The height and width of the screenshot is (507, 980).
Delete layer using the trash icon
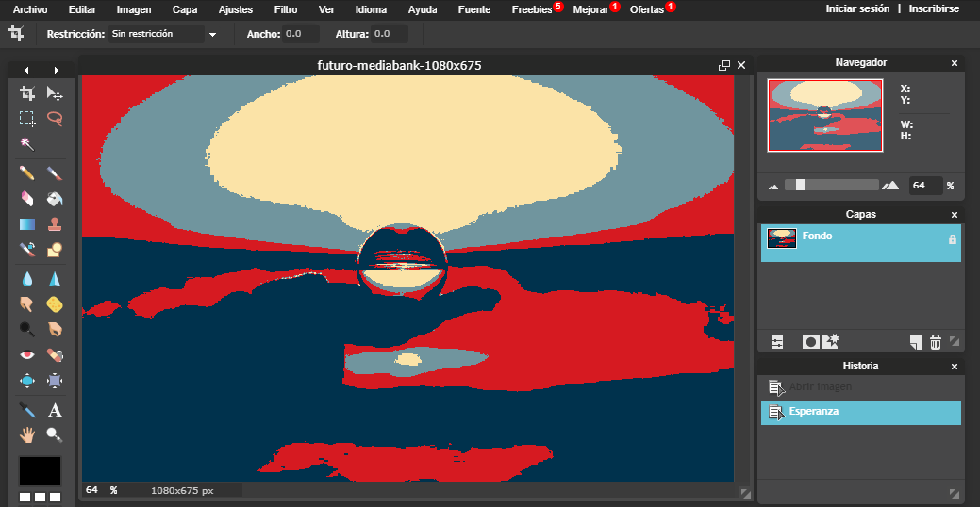point(936,341)
